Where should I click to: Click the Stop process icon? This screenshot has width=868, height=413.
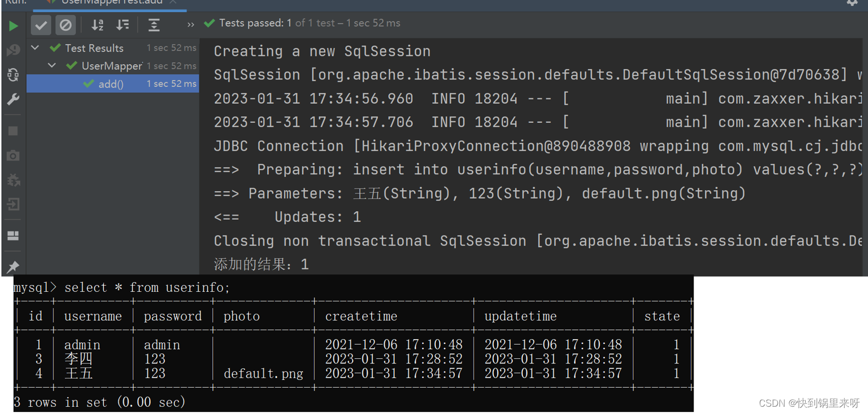[13, 131]
